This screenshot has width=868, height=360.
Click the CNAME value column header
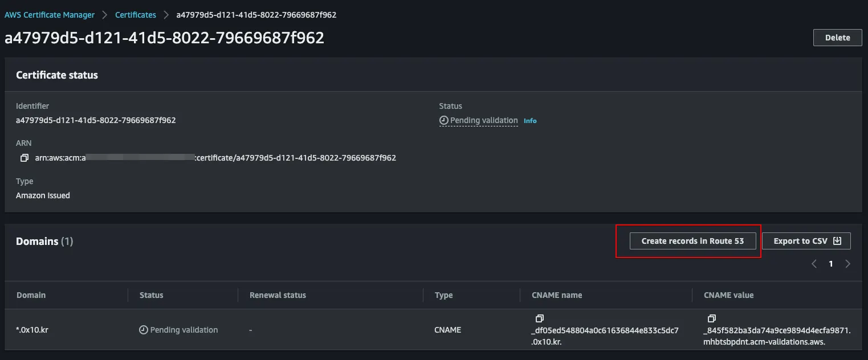coord(728,295)
